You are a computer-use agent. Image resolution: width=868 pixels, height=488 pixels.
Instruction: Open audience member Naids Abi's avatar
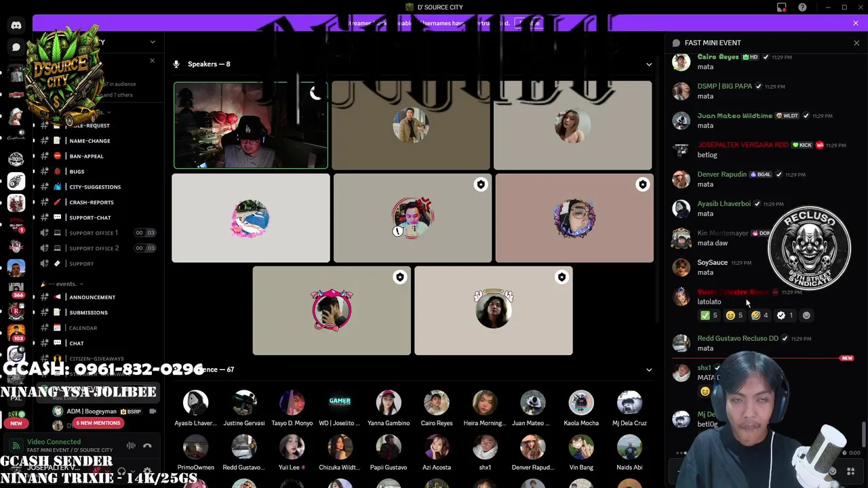click(x=629, y=447)
